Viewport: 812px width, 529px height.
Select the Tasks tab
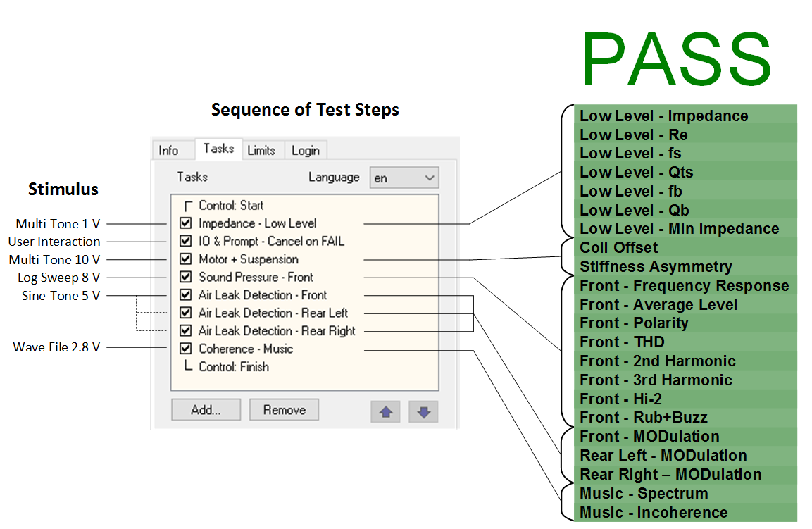218,149
